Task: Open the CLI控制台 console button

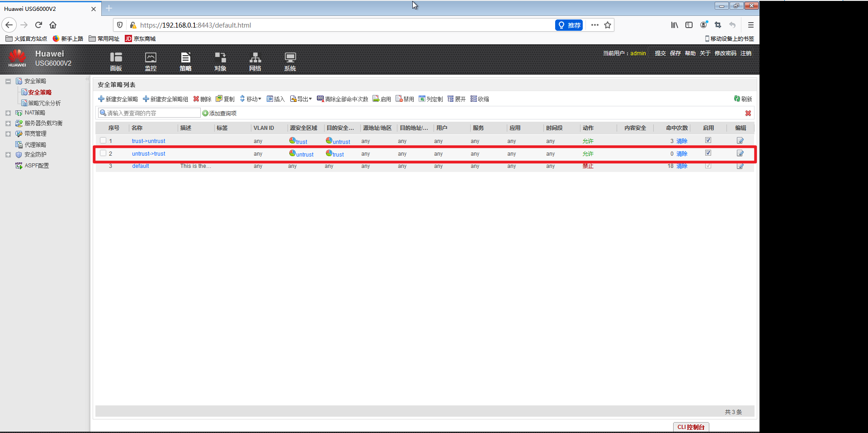Action: pos(691,427)
